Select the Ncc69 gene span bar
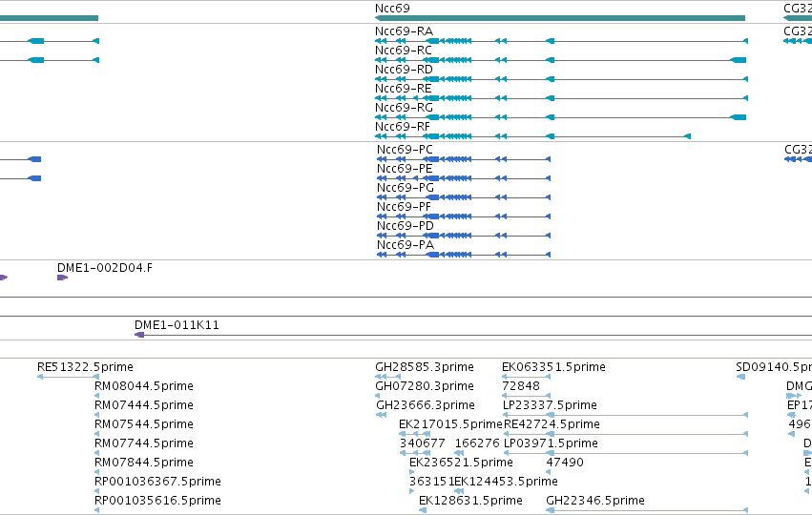Image resolution: width=812 pixels, height=515 pixels. (x=560, y=18)
